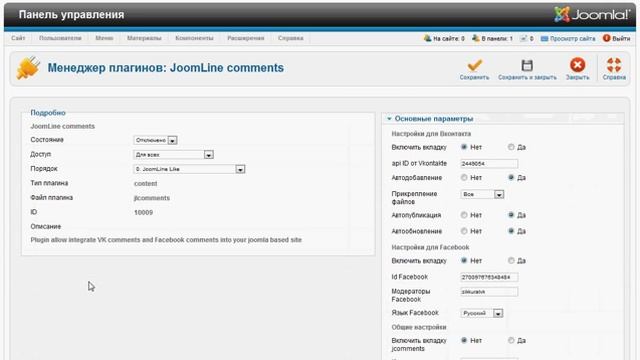Click Сохранить label in toolbar
This screenshot has width=640, height=360.
pyautogui.click(x=474, y=77)
